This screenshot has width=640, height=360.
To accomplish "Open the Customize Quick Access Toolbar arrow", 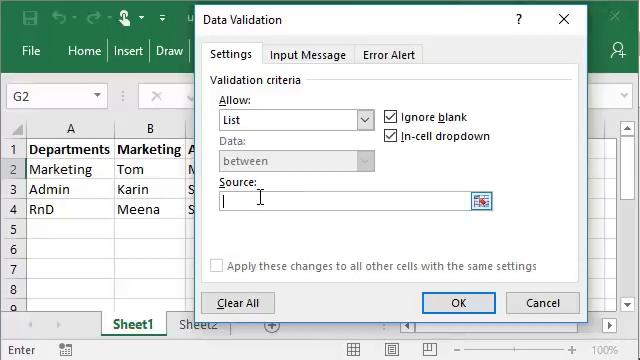I will point(162,18).
